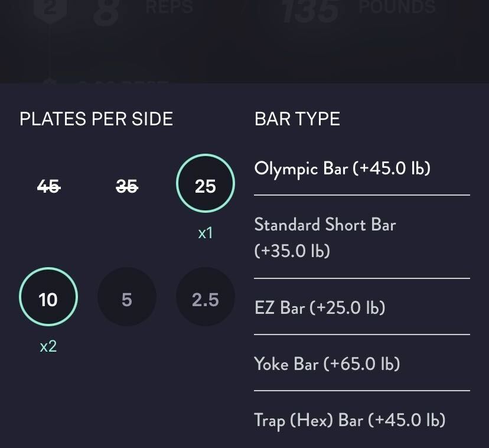The height and width of the screenshot is (448, 489).
Task: Select the 25 lb plate circle
Action: click(x=206, y=186)
